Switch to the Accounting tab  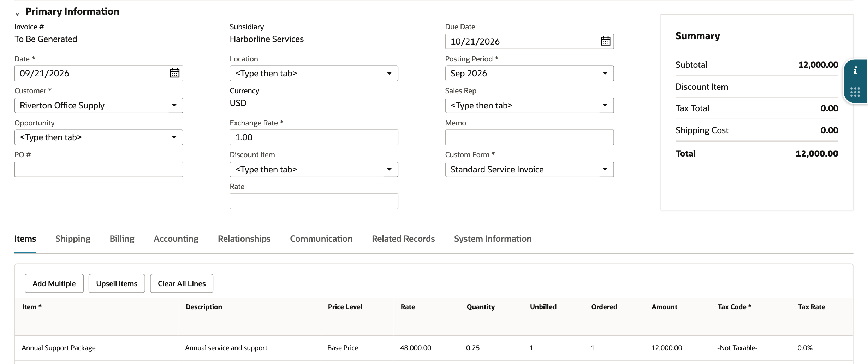coord(176,239)
